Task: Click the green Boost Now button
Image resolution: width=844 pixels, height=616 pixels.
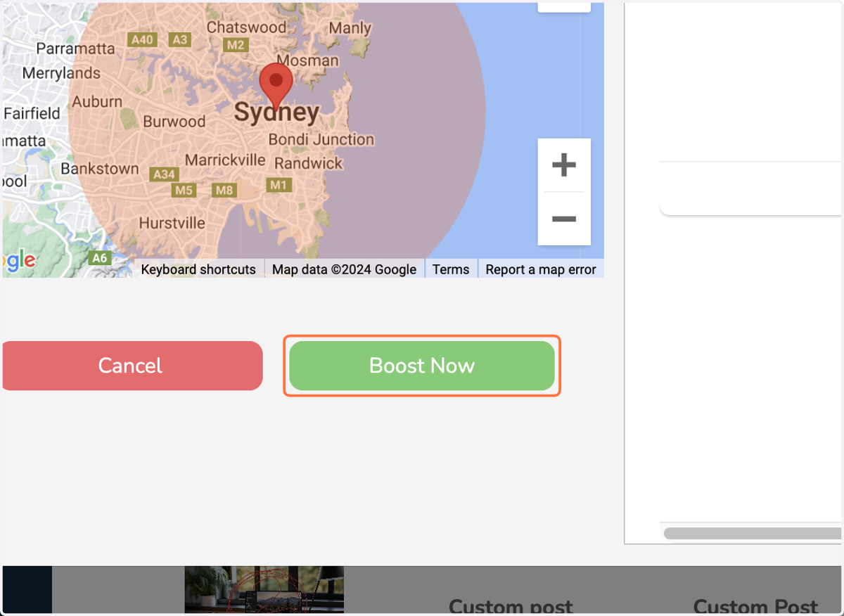Action: 422,366
